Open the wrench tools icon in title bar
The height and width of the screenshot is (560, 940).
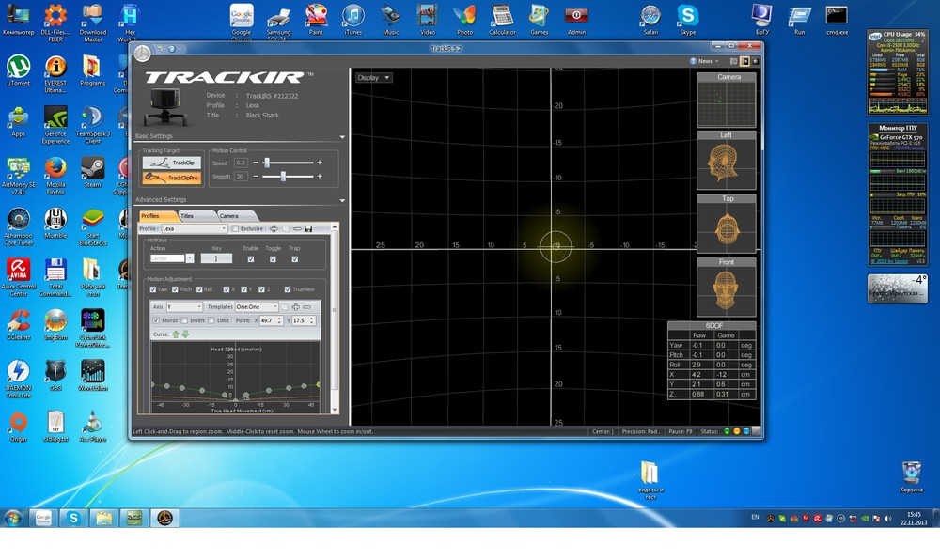[x=161, y=49]
